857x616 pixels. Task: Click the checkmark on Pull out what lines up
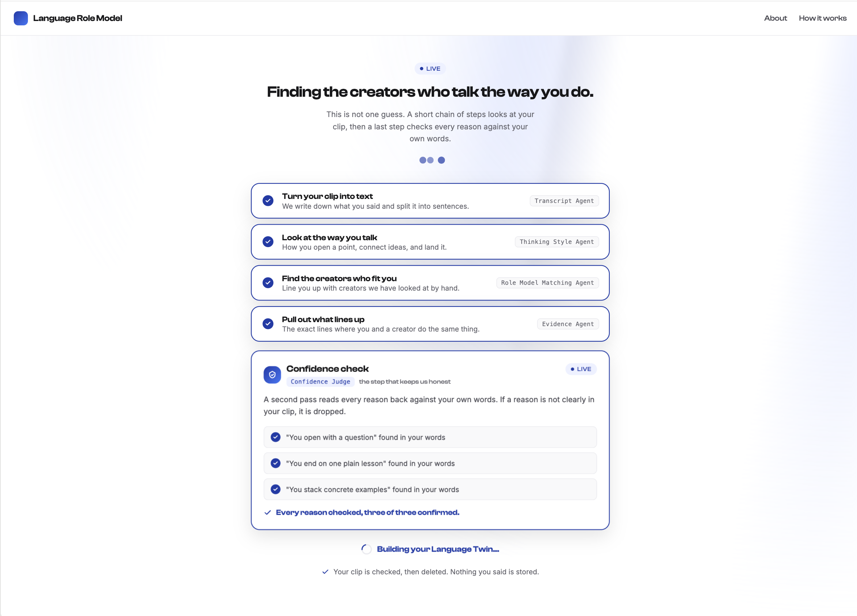click(x=268, y=324)
